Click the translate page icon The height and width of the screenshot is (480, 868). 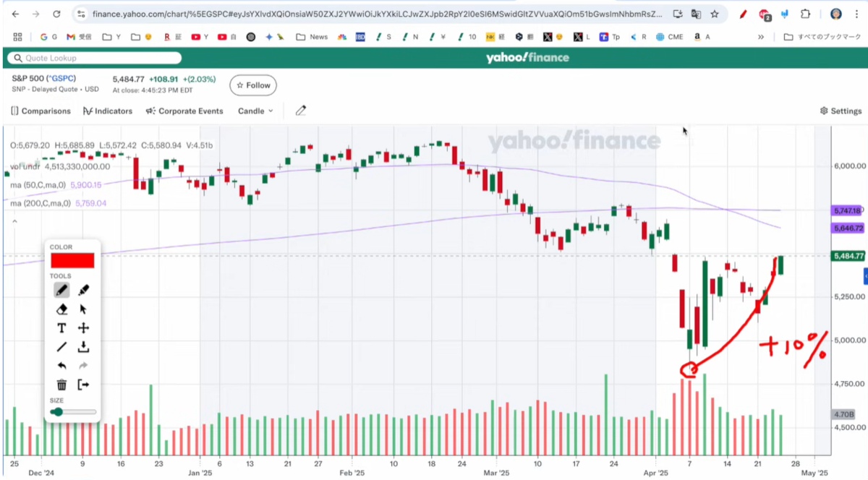click(696, 14)
